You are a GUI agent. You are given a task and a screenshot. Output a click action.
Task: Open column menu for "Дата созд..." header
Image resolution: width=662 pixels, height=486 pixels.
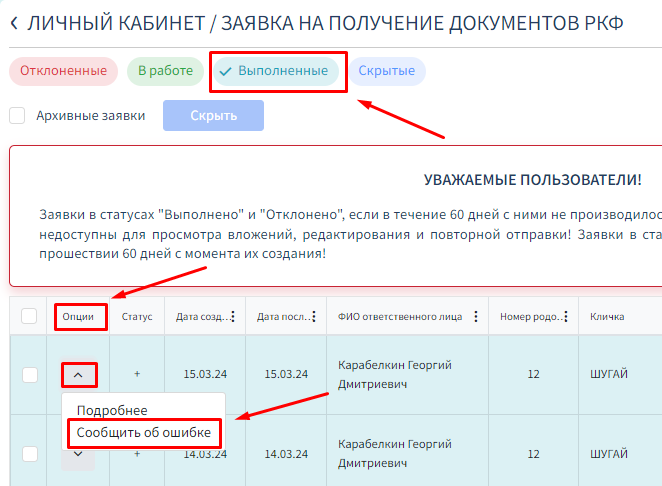(x=232, y=317)
